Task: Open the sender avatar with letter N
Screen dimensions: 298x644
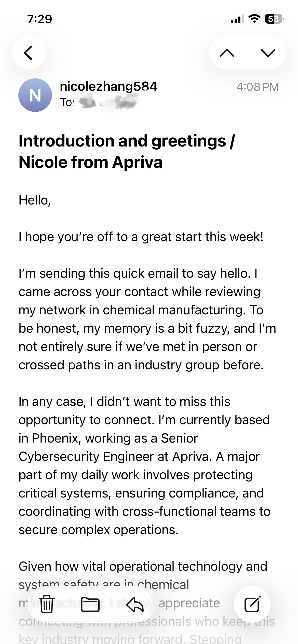Action: 35,95
